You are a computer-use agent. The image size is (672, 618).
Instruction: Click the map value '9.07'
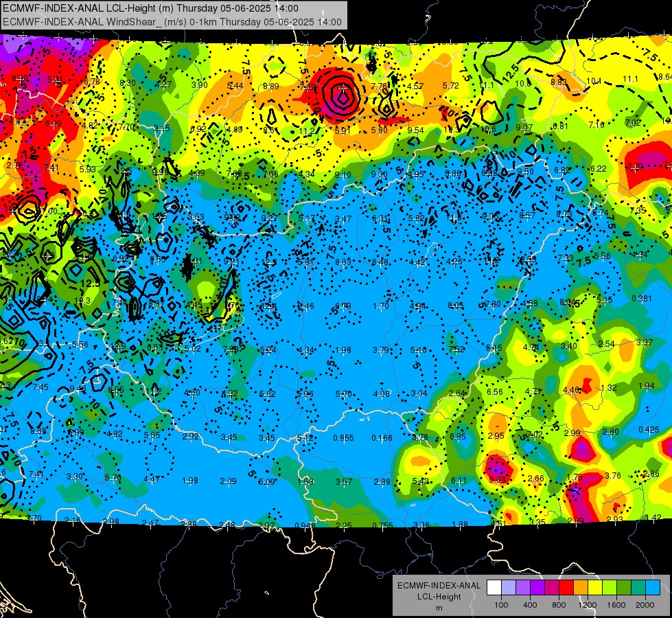pyautogui.click(x=524, y=127)
